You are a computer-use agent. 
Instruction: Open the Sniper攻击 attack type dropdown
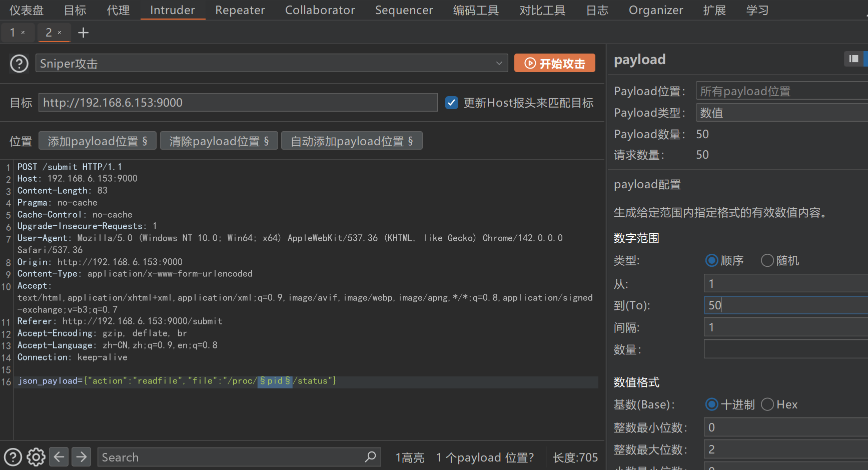pos(272,64)
